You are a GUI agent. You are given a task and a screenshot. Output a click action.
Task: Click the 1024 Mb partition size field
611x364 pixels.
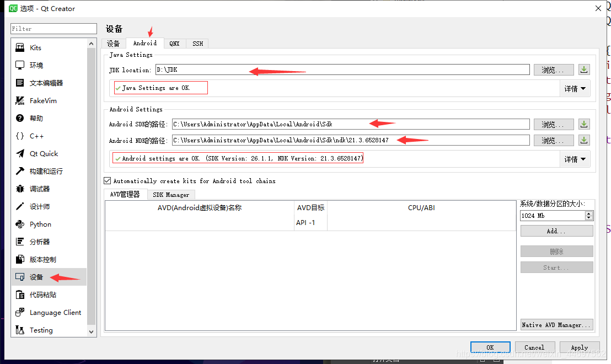click(x=553, y=216)
